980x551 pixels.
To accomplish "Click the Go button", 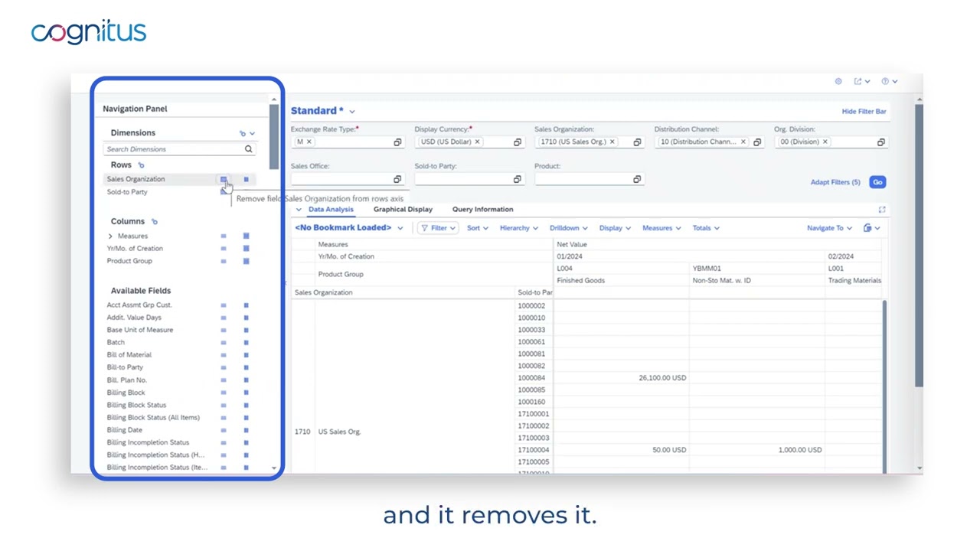I will click(x=877, y=182).
